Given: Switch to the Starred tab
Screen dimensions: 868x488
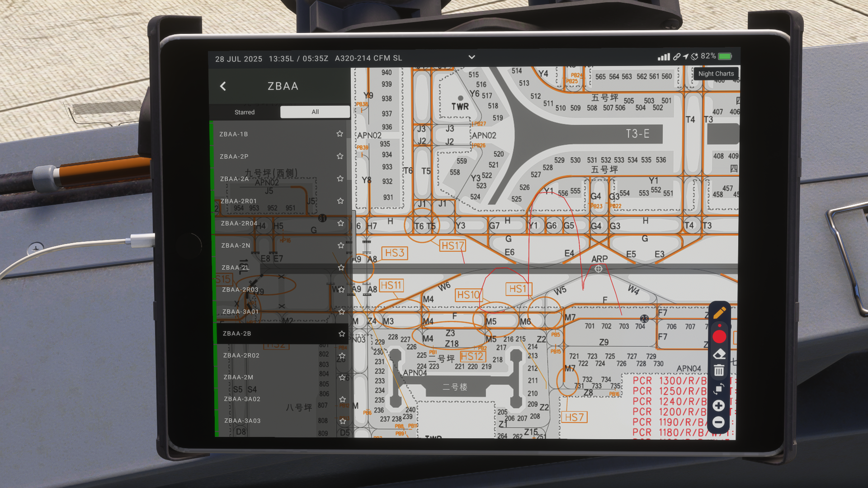Looking at the screenshot, I should coord(245,112).
